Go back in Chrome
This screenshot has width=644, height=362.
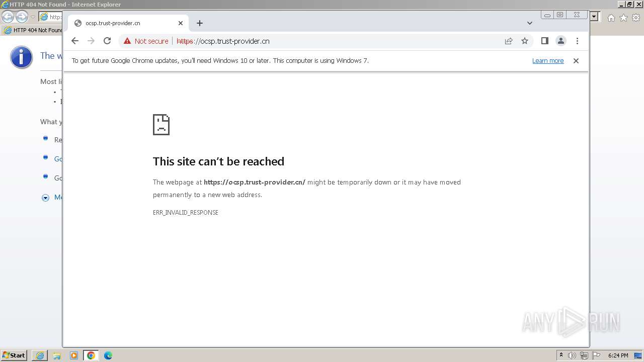tap(75, 41)
